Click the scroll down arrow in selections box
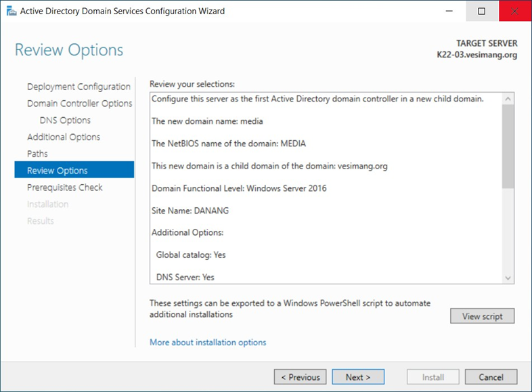The image size is (532, 392). (508, 278)
